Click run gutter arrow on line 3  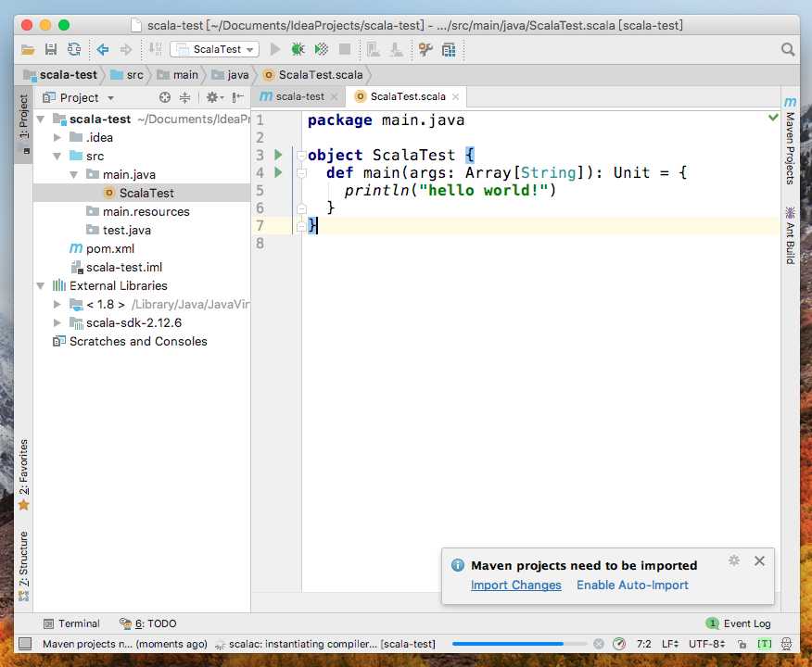[278, 155]
